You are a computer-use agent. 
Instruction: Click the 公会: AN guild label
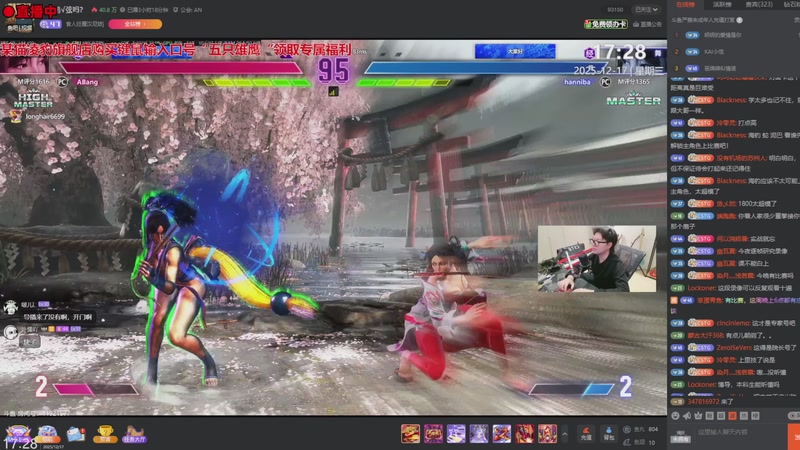187,10
